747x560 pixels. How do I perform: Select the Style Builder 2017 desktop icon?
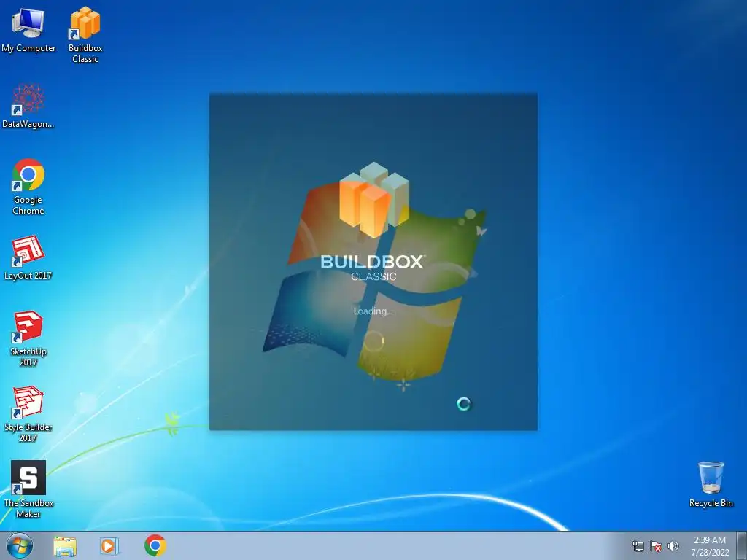point(28,414)
